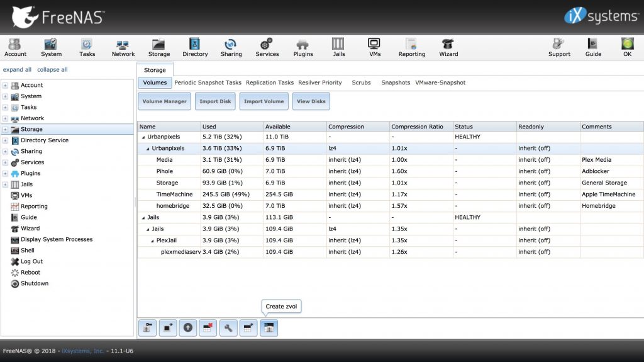
Task: Expand the System node in sidebar
Action: point(5,96)
